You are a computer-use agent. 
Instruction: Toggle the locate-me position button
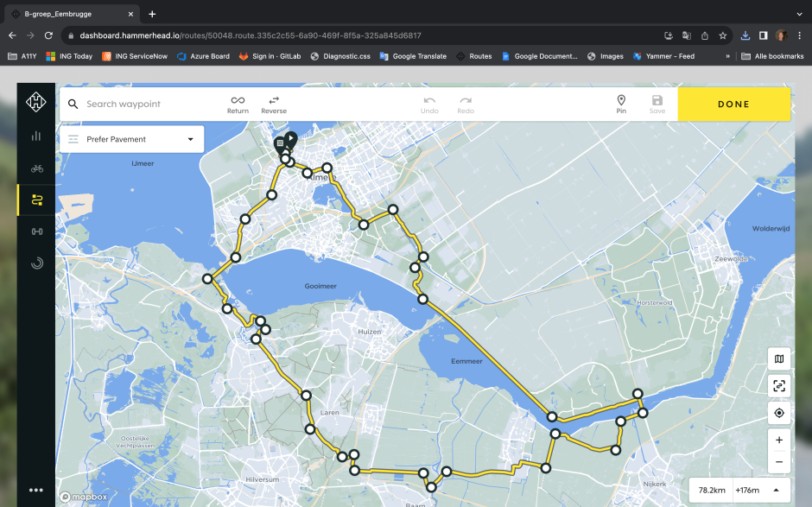tap(779, 413)
